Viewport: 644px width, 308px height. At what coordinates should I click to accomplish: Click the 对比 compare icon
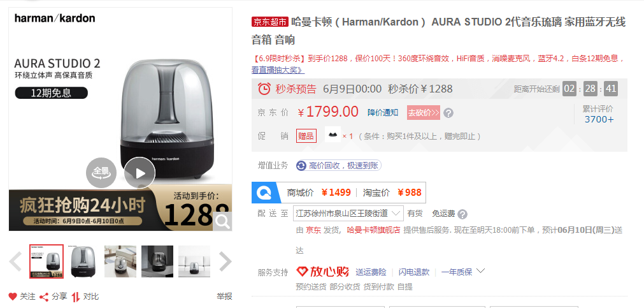tap(76, 297)
